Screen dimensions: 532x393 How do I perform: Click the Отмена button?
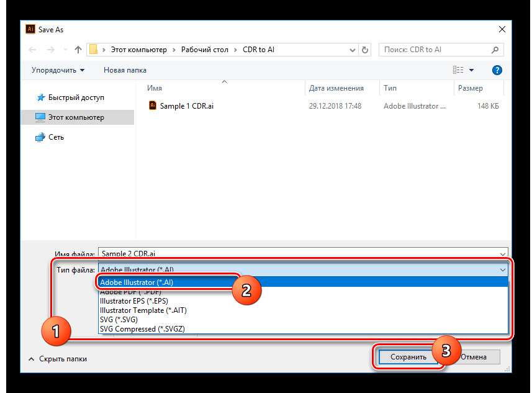(x=474, y=357)
